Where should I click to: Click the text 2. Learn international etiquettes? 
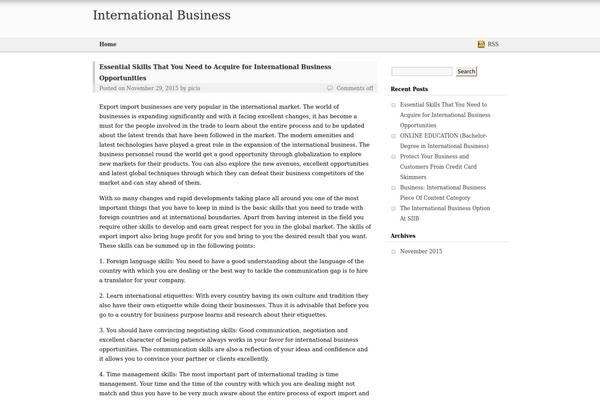tap(147, 296)
